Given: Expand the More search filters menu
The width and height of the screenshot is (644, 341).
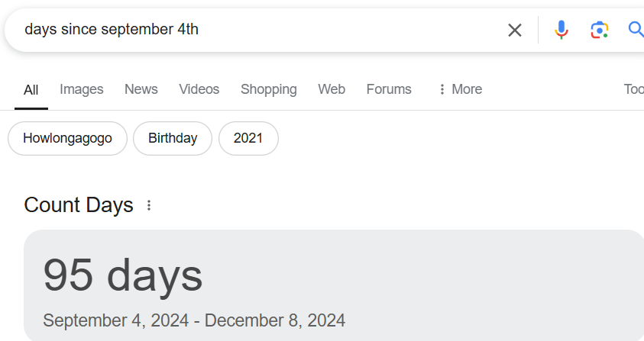Looking at the screenshot, I should 461,89.
